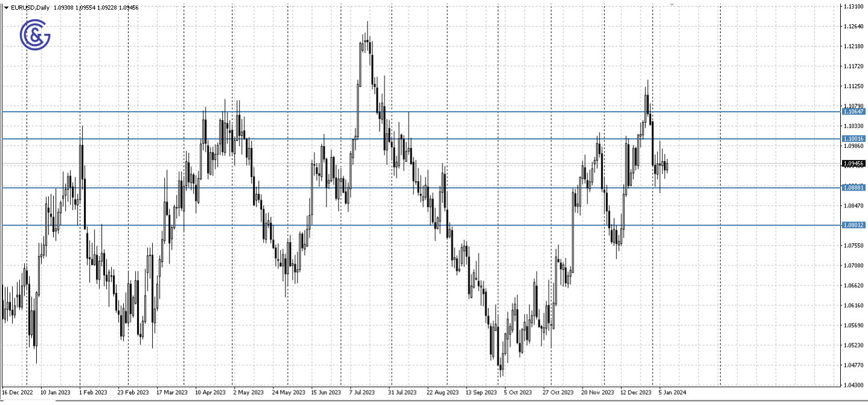
Task: Toggle selection of the latest candlestick
Action: pyautogui.click(x=667, y=166)
